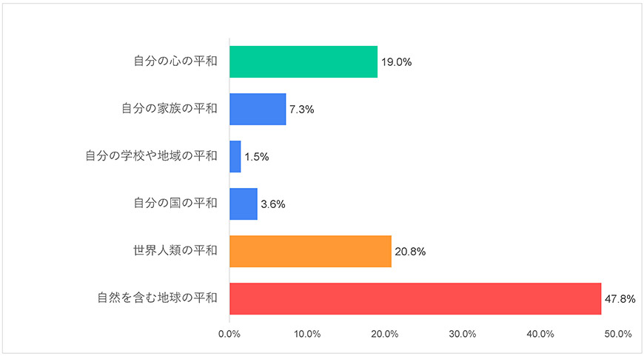The width and height of the screenshot is (644, 356).
Task: Click the 20.0% axis tick label
Action: [385, 334]
